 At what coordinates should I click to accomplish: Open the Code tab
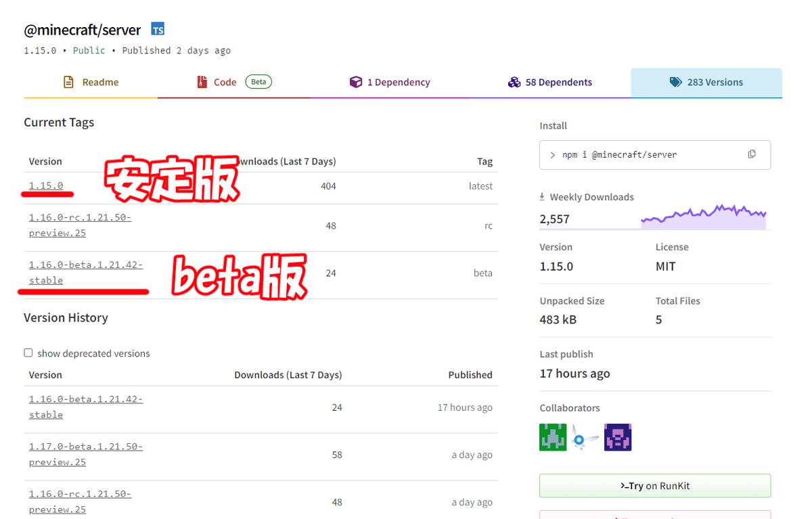point(234,82)
